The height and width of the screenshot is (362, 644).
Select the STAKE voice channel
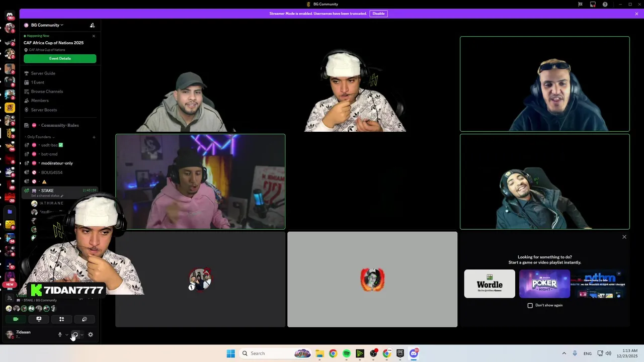59,191
